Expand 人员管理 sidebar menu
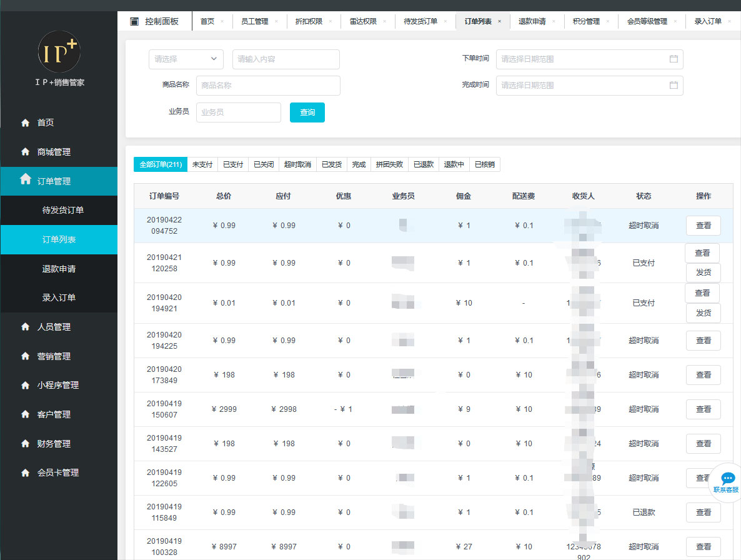 (54, 327)
